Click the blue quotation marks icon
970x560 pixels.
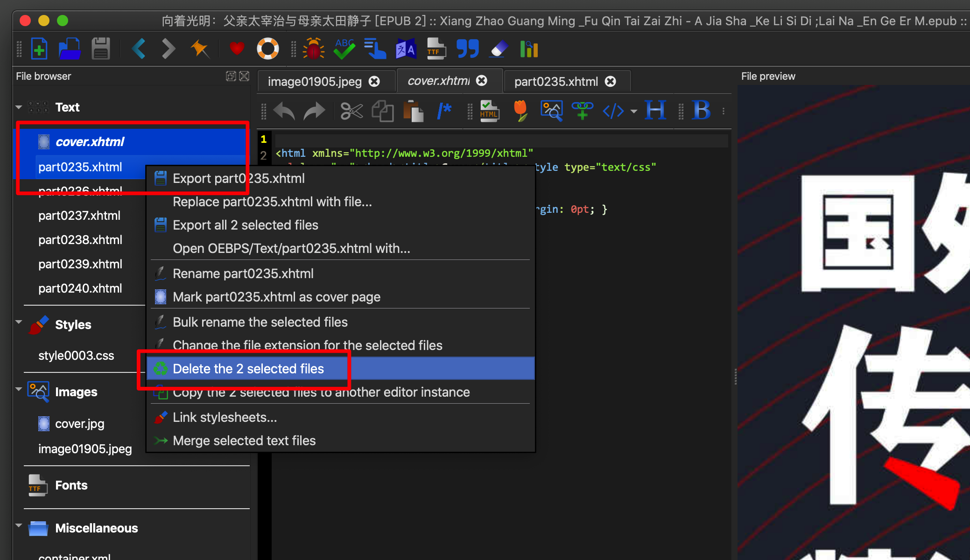[467, 49]
